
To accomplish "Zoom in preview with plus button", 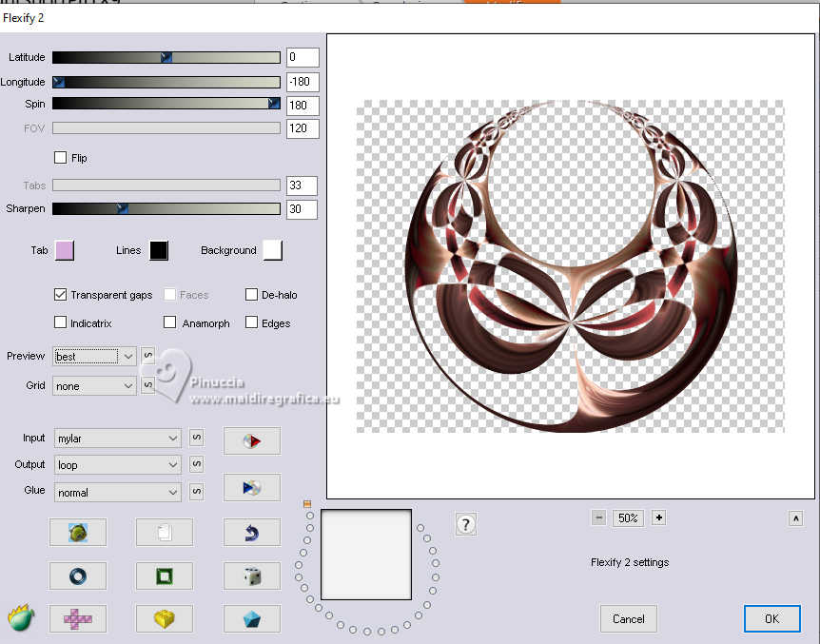I will click(x=659, y=517).
